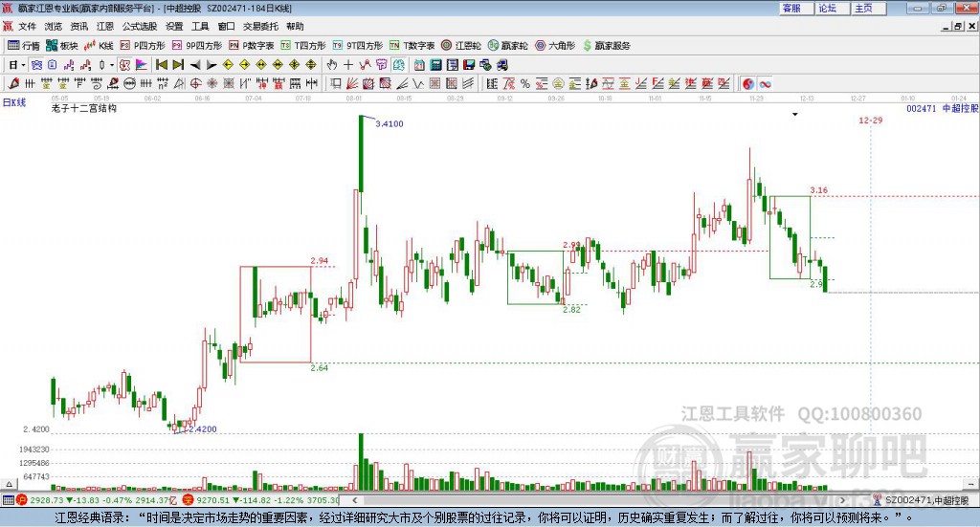Click the 002471 中超控股 stock label
980x527 pixels.
tap(943, 108)
